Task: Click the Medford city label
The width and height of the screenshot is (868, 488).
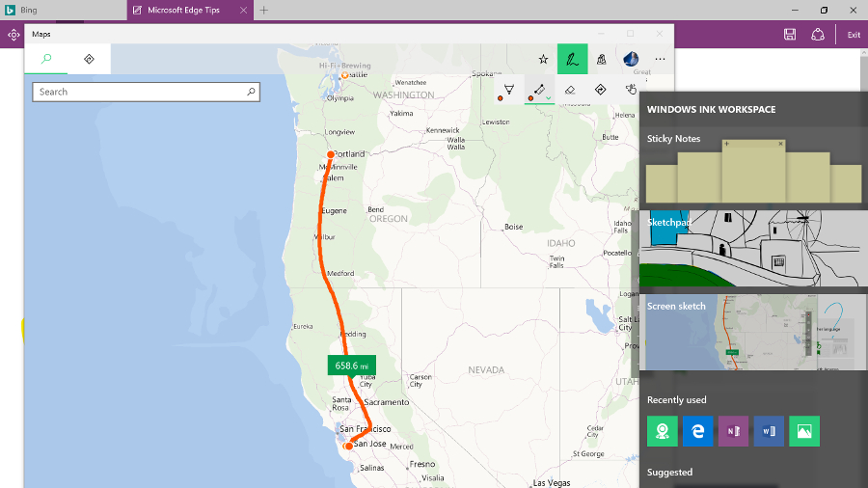Action: tap(340, 273)
